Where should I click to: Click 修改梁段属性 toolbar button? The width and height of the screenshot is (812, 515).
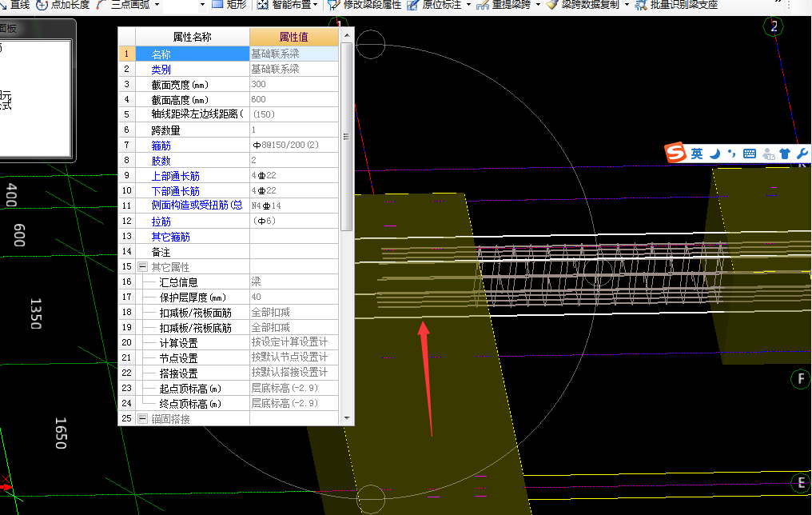click(x=364, y=5)
